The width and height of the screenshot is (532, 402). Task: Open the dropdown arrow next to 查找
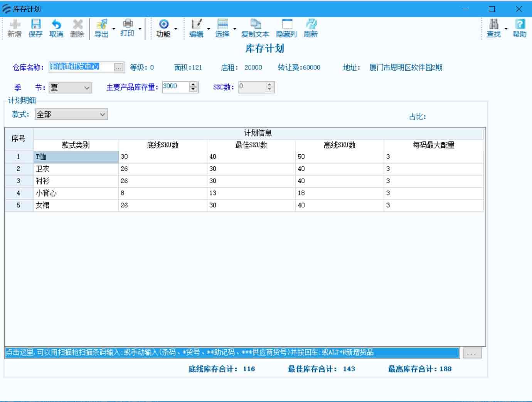(x=506, y=29)
